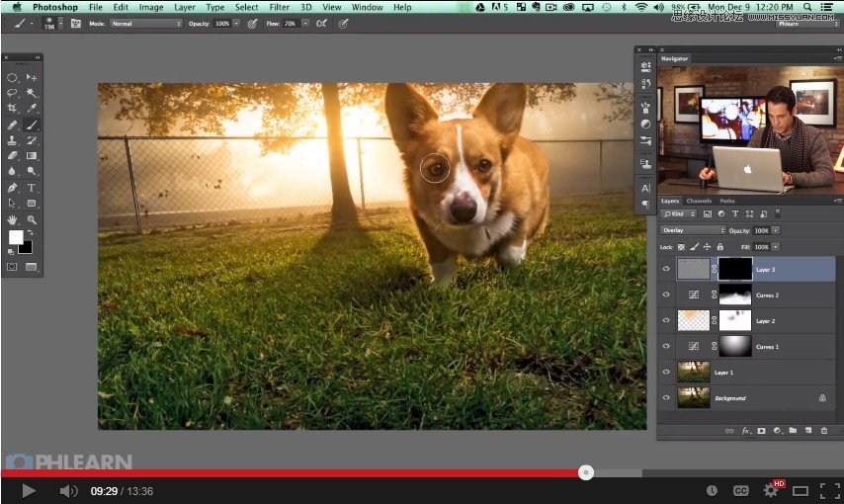
Task: Select the Crop tool
Action: [x=12, y=109]
